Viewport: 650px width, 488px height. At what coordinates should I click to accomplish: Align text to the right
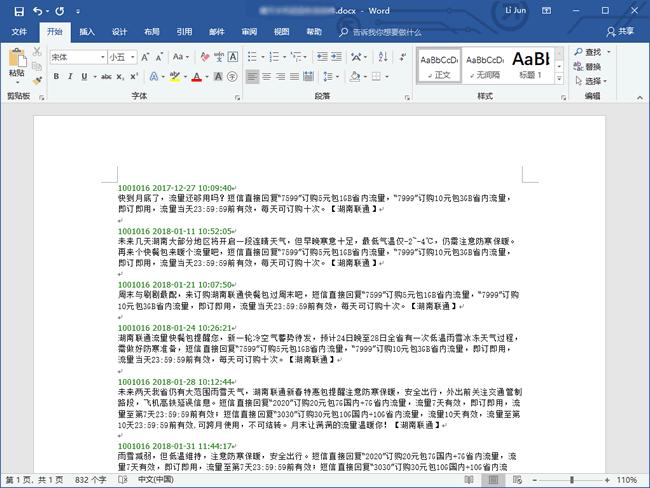pyautogui.click(x=281, y=77)
